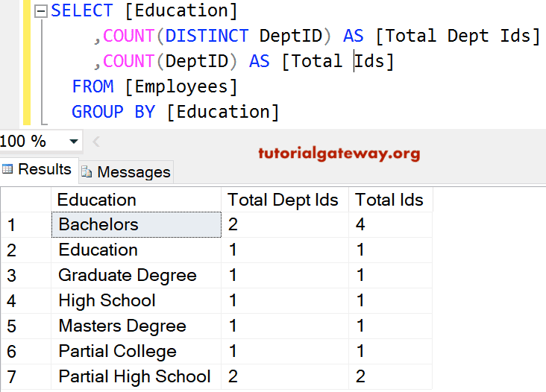Screen dimensions: 546x392
Task: Place cursor on the DISTINCT keyword
Action: pyautogui.click(x=207, y=36)
